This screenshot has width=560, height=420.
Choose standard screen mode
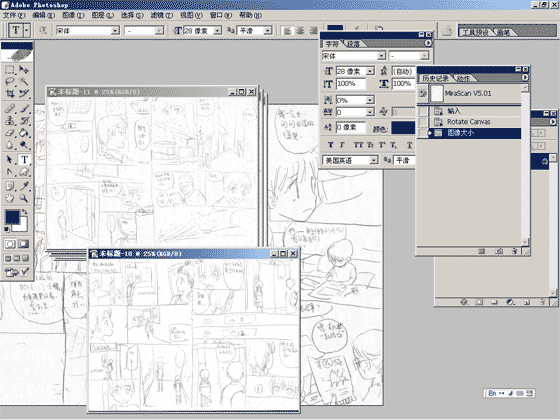[8, 258]
